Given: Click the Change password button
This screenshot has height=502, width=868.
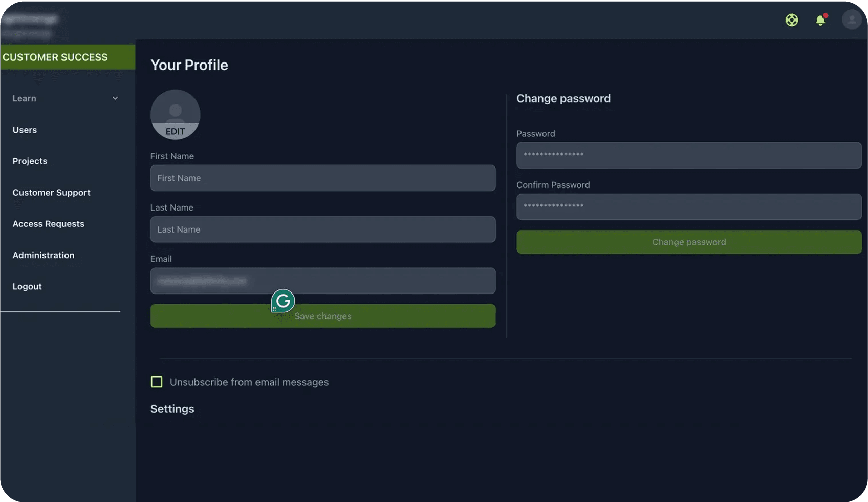Looking at the screenshot, I should pos(688,242).
